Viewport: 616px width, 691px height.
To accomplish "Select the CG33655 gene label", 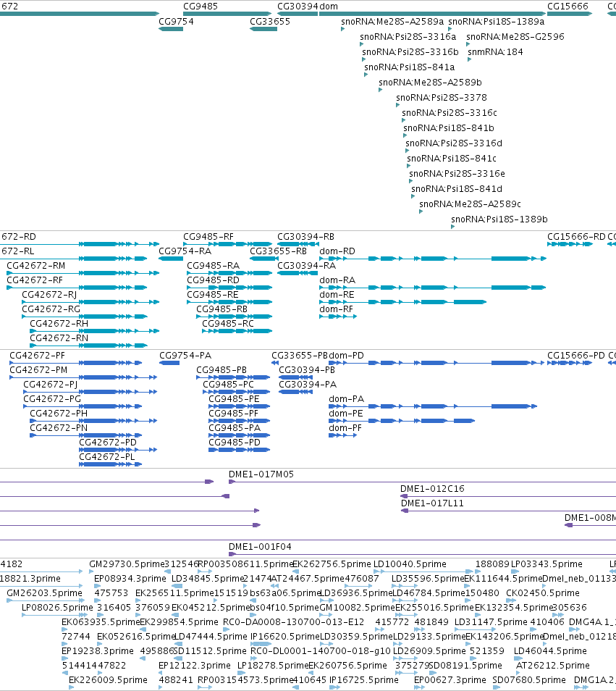I will pos(270,22).
